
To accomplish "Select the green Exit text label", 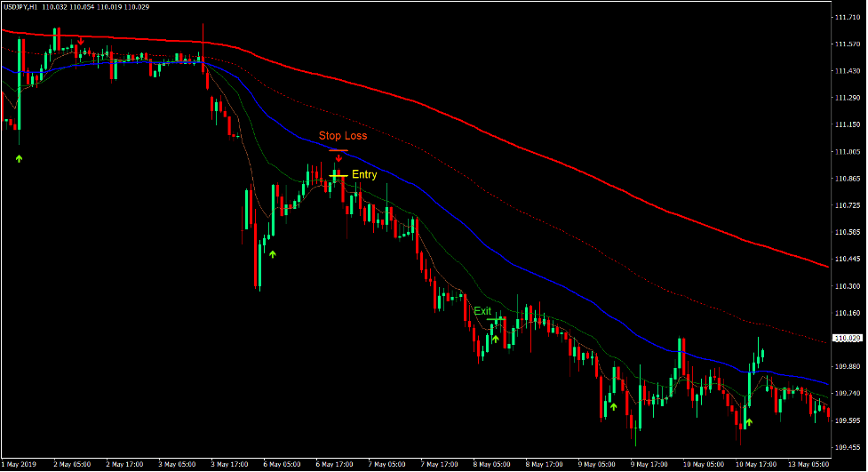I will pyautogui.click(x=482, y=311).
